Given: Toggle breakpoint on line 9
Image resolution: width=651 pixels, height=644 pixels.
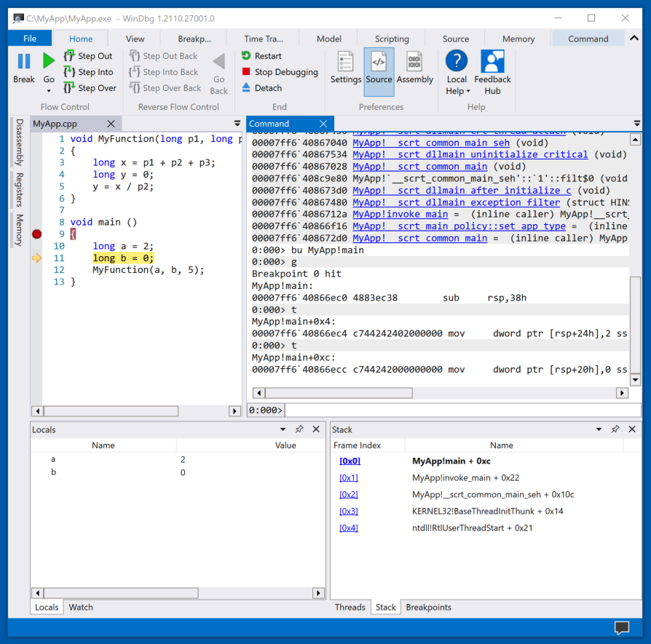Looking at the screenshot, I should 37,234.
